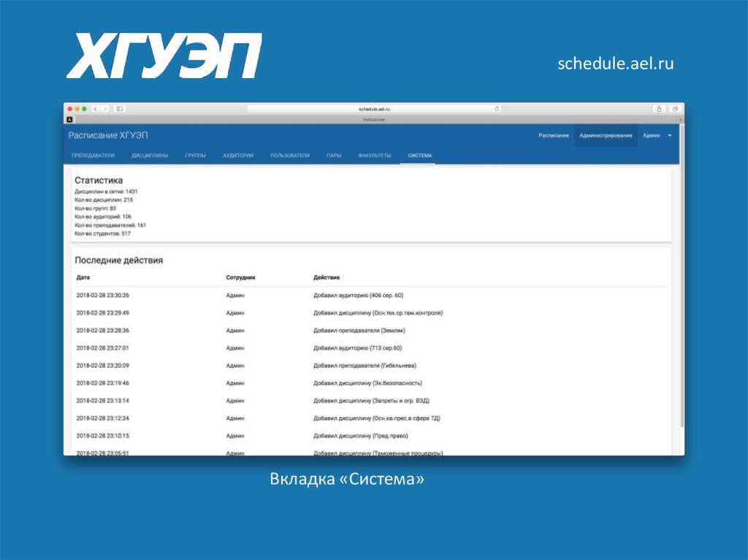Viewport: 748px width, 560px height.
Task: Select the 2018-02-28 23:20:09 date cell
Action: click(102, 365)
